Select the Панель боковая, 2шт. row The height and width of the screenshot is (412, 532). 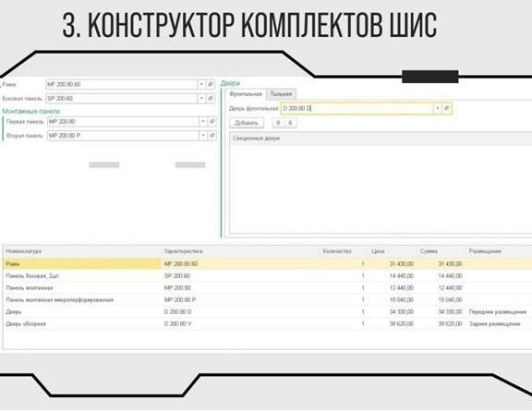(268, 276)
